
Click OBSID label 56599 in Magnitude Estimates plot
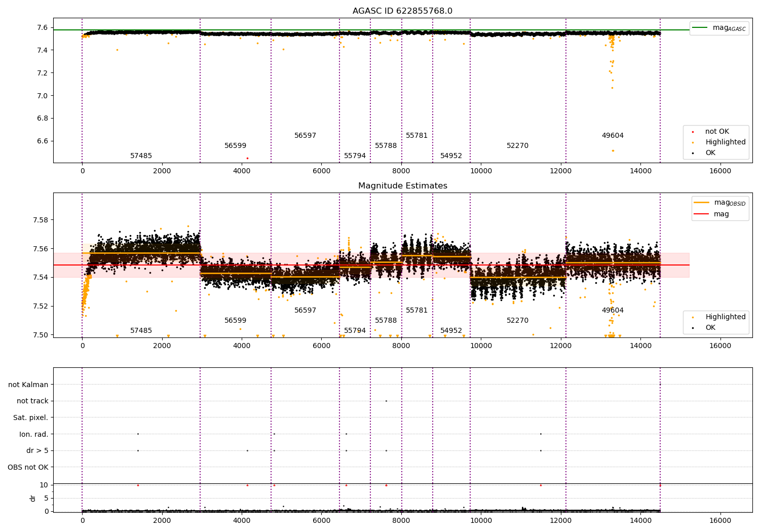[x=235, y=321]
